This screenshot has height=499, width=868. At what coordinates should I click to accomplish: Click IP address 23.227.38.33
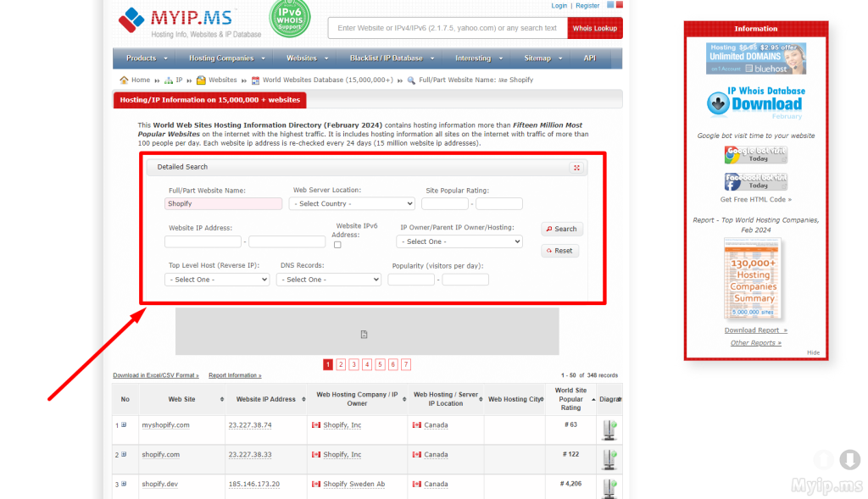click(250, 455)
